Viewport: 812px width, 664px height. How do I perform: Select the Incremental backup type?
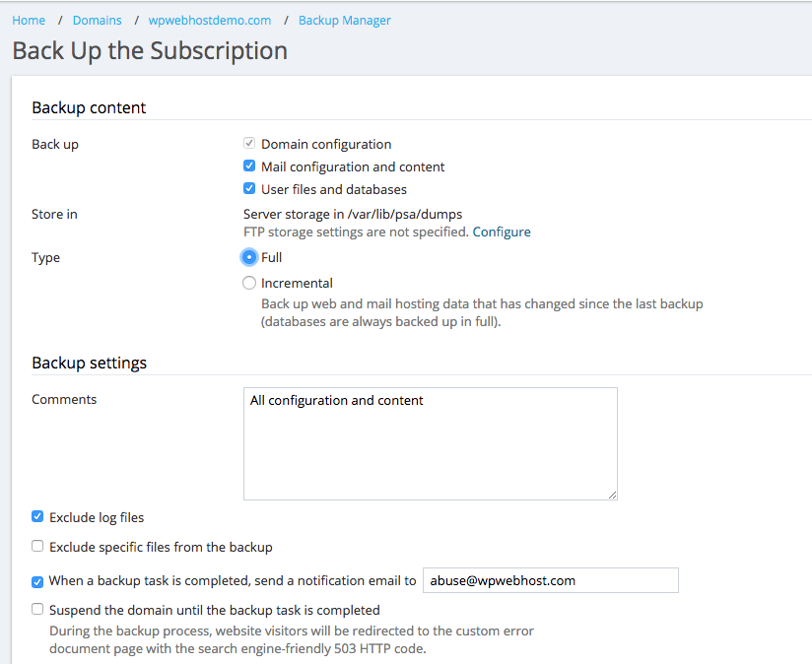249,283
